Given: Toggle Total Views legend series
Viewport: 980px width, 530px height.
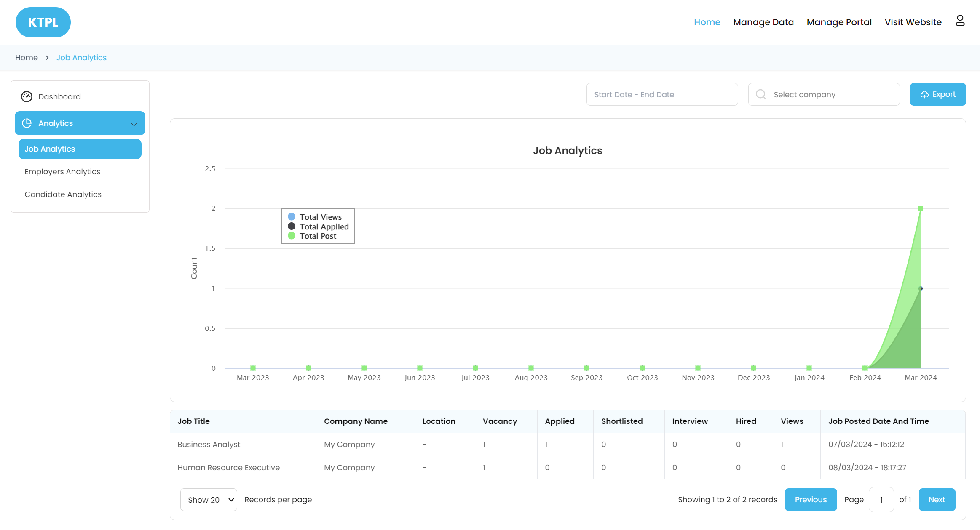Looking at the screenshot, I should point(320,217).
